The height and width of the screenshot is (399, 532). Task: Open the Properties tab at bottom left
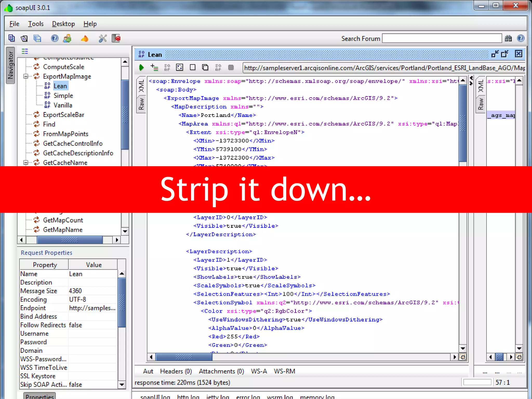click(x=39, y=396)
